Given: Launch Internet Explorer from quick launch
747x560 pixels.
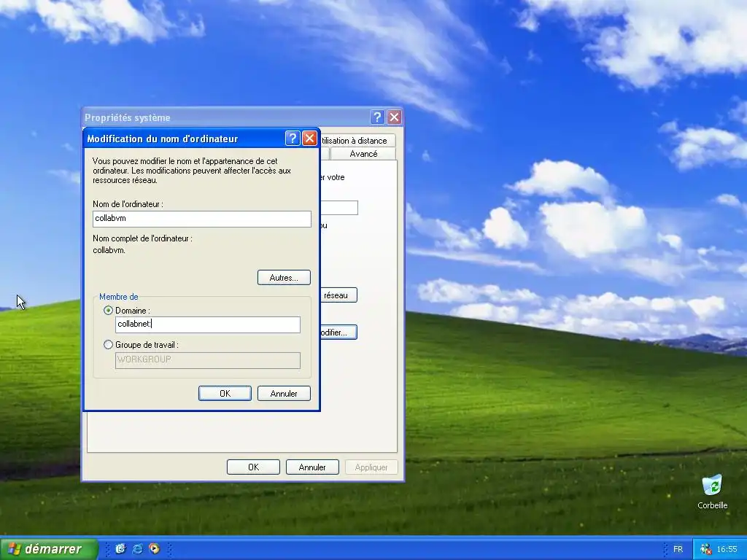Looking at the screenshot, I should pyautogui.click(x=138, y=549).
